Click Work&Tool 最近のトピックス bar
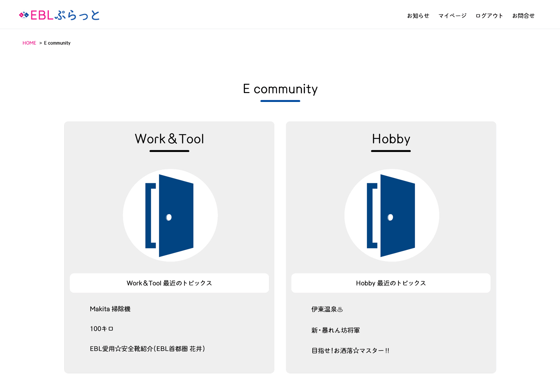Image resolution: width=560 pixels, height=392 pixels. click(x=169, y=283)
